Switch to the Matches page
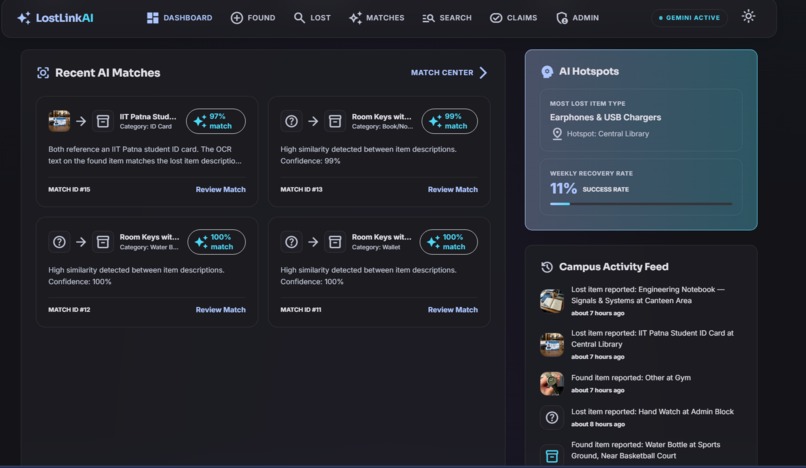This screenshot has height=468, width=806. coord(377,18)
